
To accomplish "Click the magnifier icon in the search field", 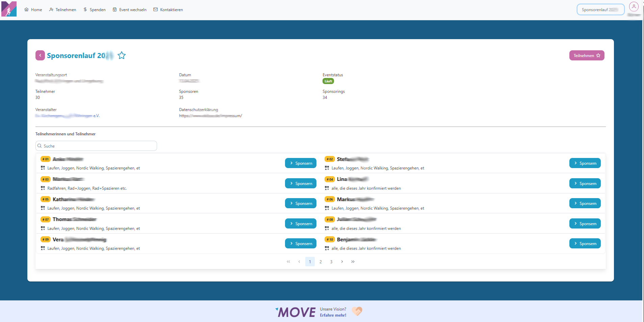I will pyautogui.click(x=40, y=146).
